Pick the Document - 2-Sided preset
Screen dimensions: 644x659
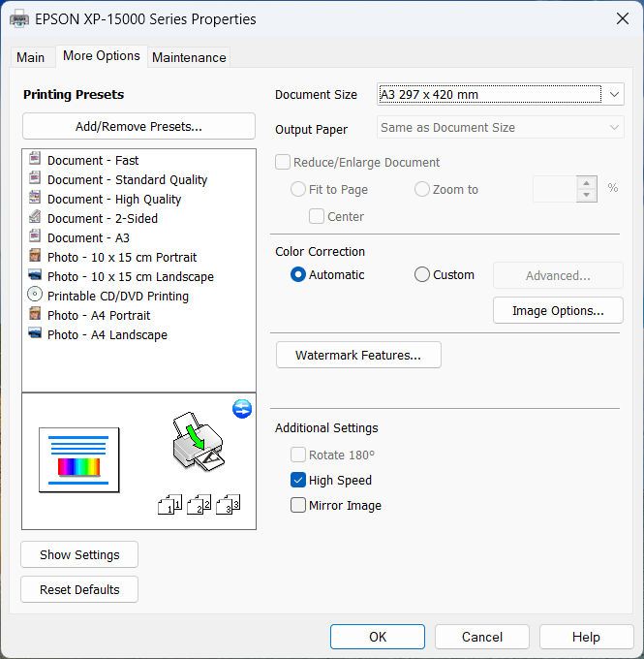[102, 219]
